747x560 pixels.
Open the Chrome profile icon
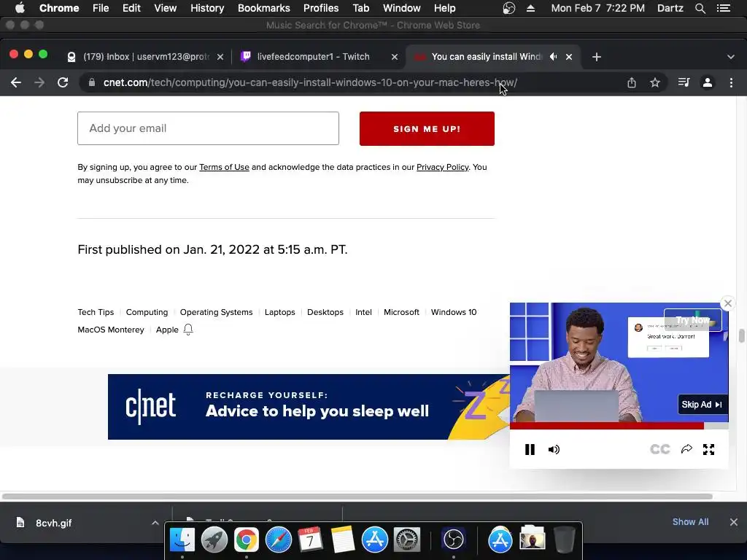[x=708, y=82]
